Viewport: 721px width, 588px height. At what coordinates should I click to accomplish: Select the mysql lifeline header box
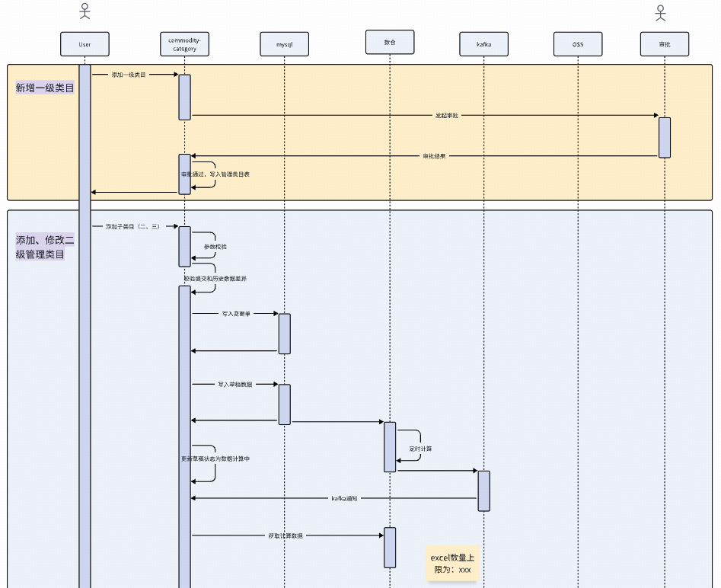click(284, 44)
